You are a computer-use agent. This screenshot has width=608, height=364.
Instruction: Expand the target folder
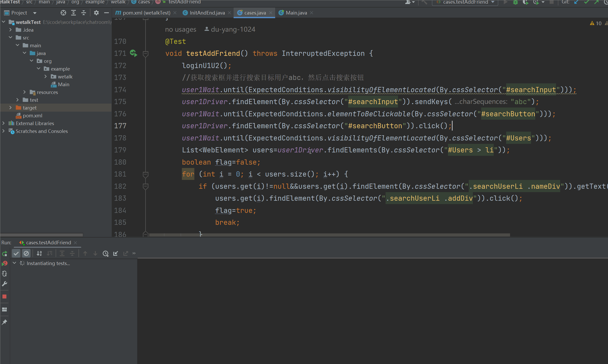10,108
